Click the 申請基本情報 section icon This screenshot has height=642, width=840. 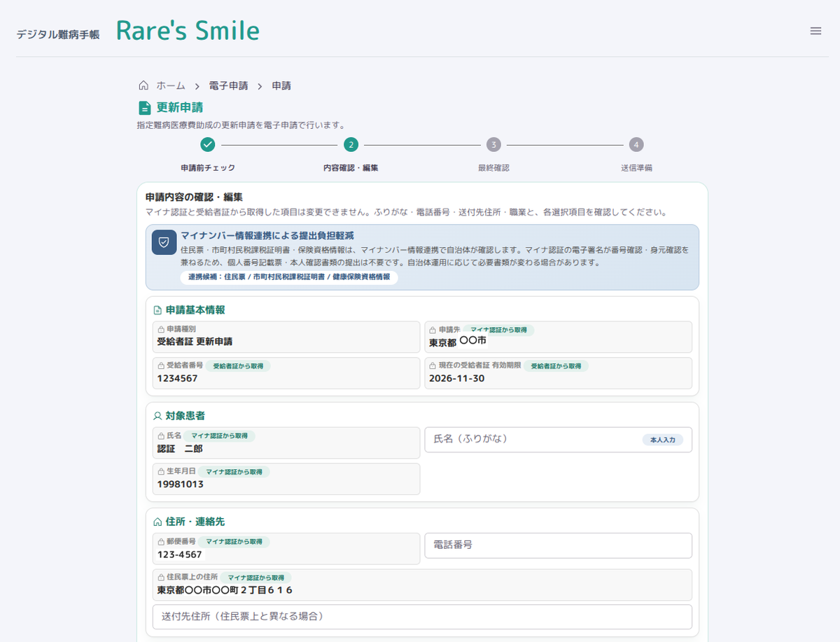point(157,310)
